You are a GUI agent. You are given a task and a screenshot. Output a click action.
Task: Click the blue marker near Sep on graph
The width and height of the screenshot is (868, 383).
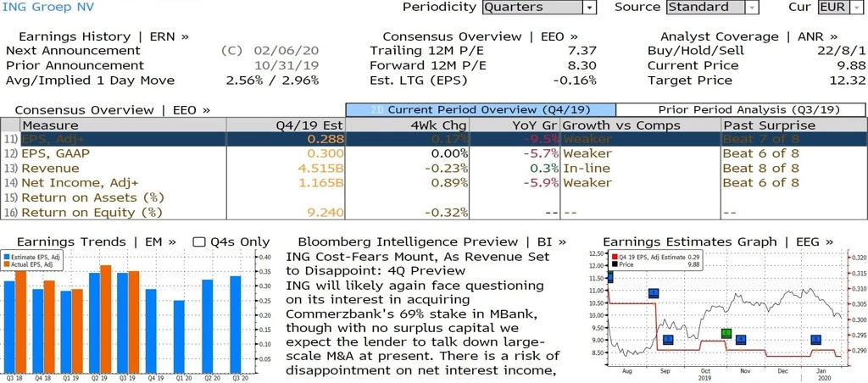click(x=668, y=340)
